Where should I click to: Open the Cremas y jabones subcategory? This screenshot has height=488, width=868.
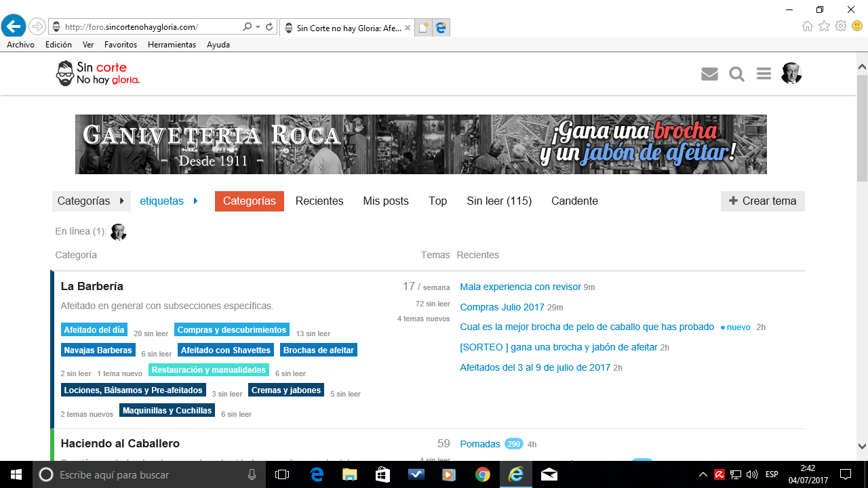pos(286,390)
